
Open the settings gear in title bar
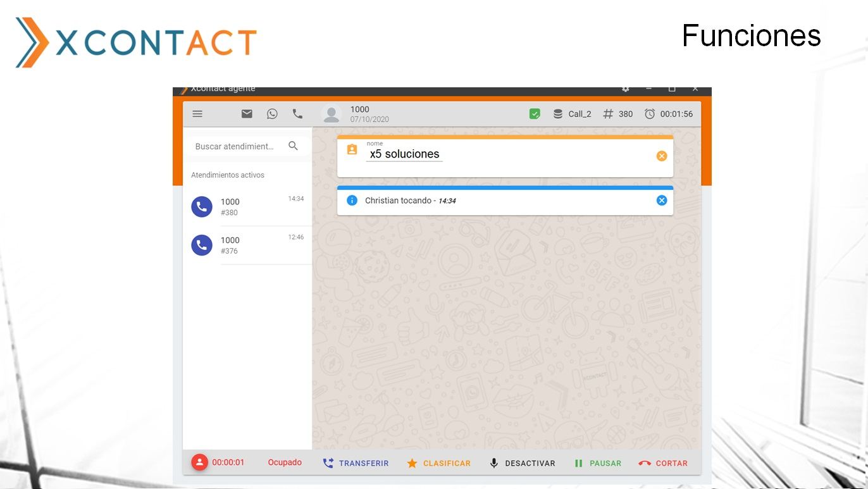[626, 89]
